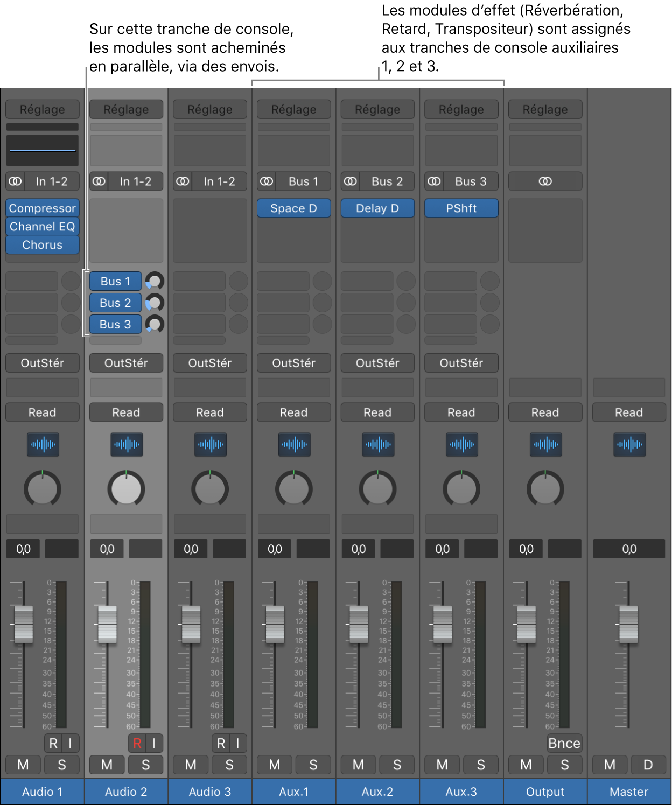Click the stereo input format icon on Audio 1
The width and height of the screenshot is (672, 805).
point(15,181)
